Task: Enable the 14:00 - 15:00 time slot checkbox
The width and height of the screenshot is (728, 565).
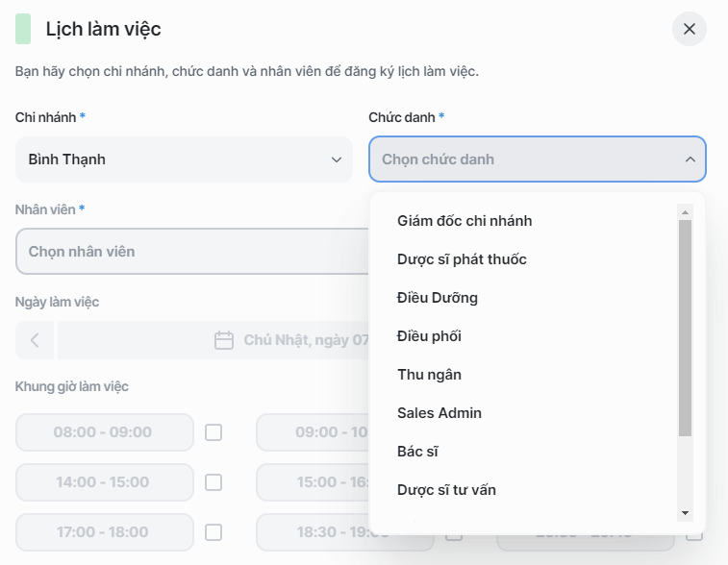Action: 213,482
